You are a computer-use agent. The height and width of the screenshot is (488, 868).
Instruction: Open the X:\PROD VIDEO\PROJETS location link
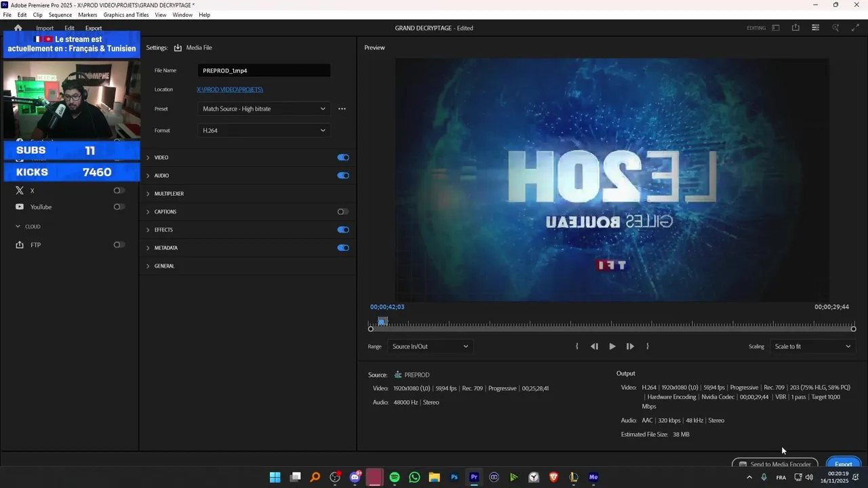230,89
